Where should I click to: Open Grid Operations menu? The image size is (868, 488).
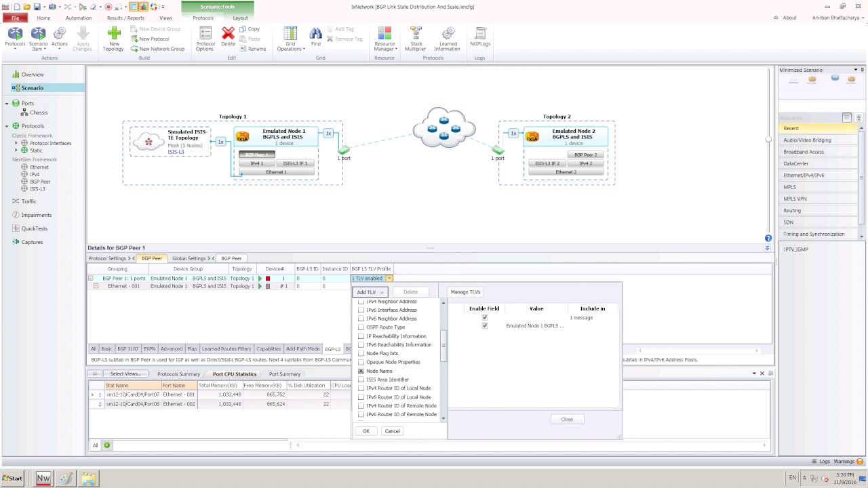[290, 39]
